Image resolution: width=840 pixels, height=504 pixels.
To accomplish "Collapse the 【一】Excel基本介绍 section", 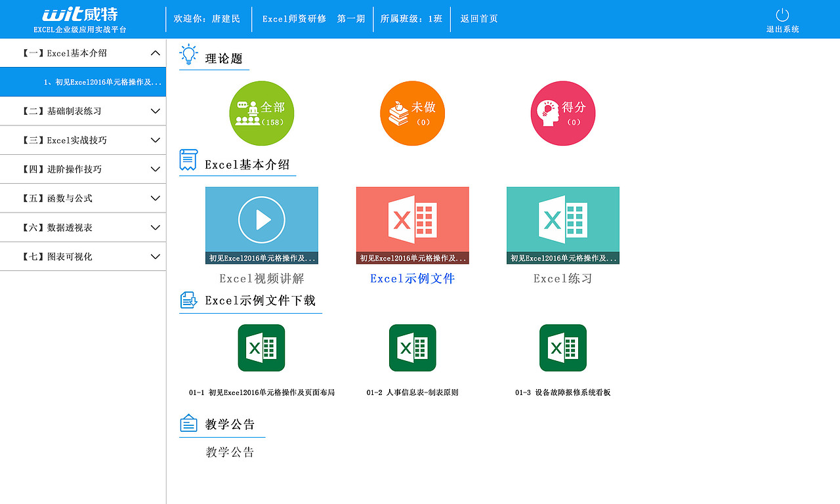I will [83, 52].
